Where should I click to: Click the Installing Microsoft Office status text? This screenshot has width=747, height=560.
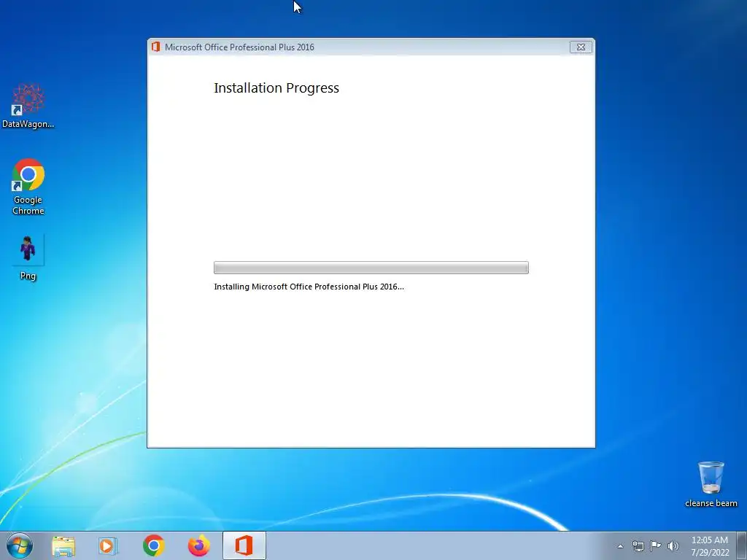(x=309, y=287)
